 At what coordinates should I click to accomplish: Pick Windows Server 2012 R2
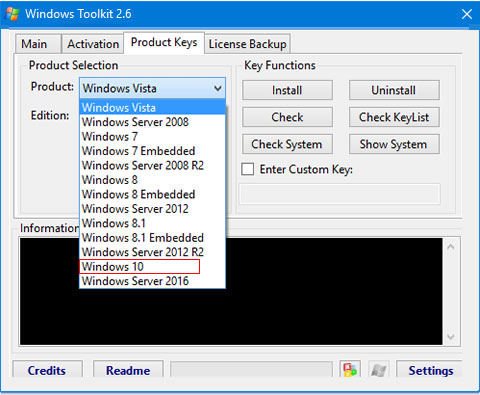coord(153,252)
